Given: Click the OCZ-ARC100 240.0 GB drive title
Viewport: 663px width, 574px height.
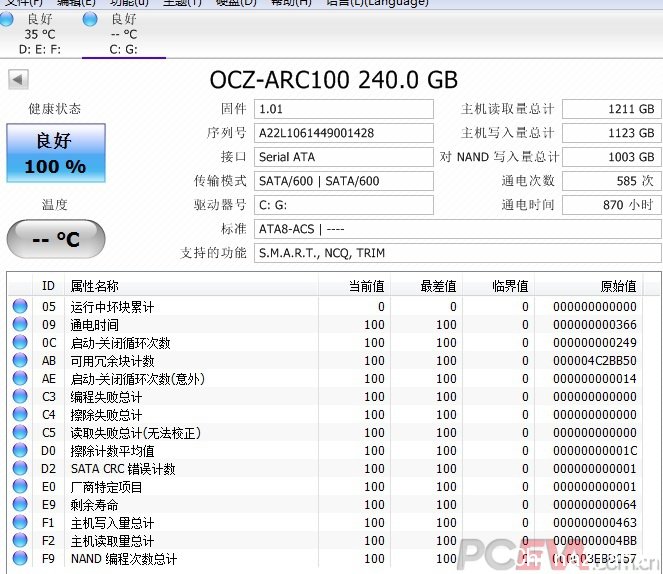Looking at the screenshot, I should (x=334, y=79).
